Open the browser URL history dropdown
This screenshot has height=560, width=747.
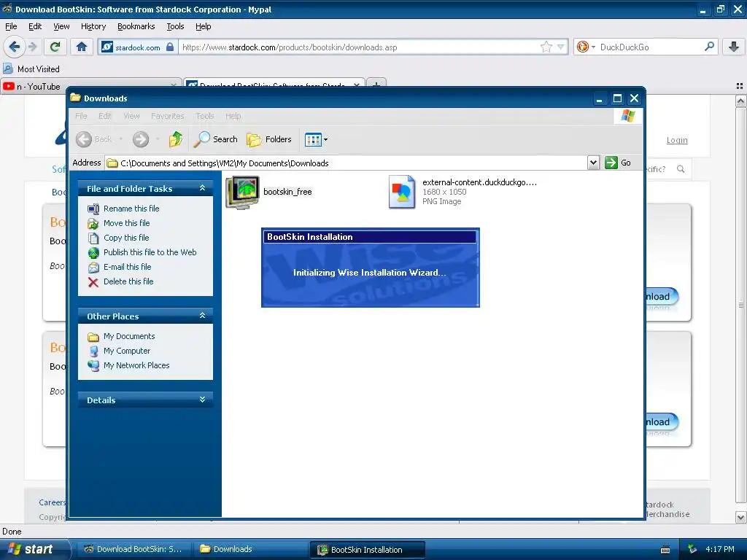(561, 47)
